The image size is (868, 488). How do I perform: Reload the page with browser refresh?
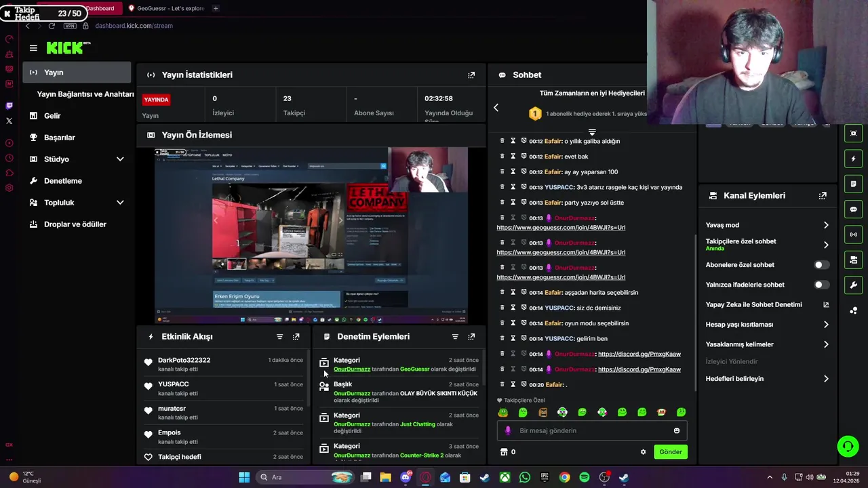pos(52,26)
